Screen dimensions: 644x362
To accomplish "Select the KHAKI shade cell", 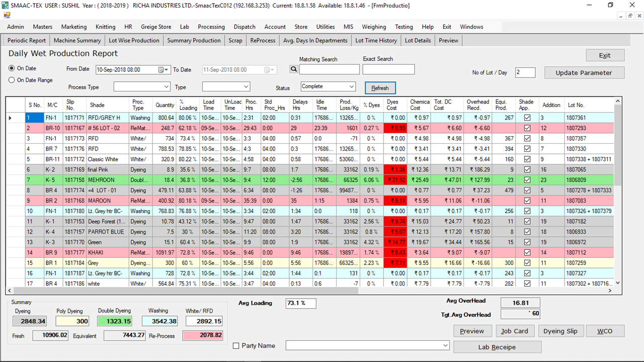I will (107, 252).
